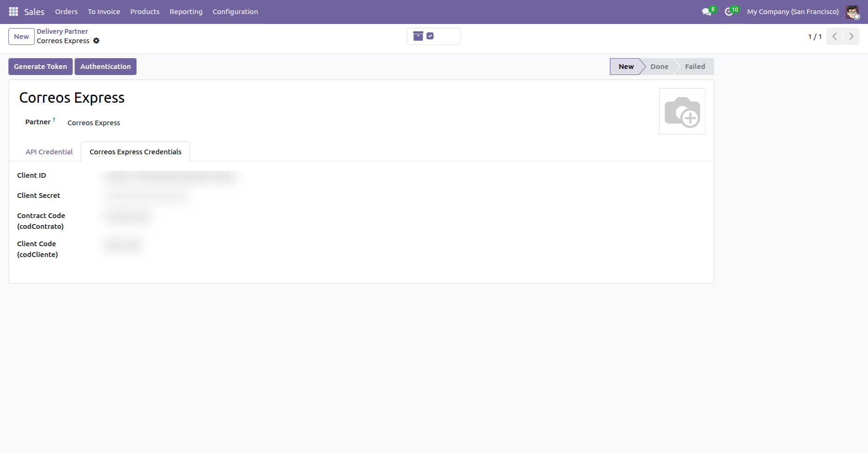Set status to Done in statusbar
This screenshot has height=453, width=868.
(x=659, y=67)
